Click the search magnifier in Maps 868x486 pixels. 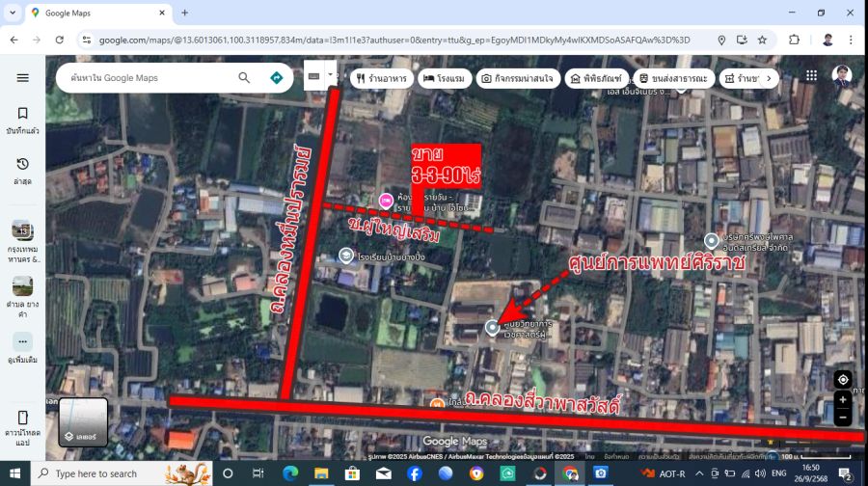click(245, 78)
